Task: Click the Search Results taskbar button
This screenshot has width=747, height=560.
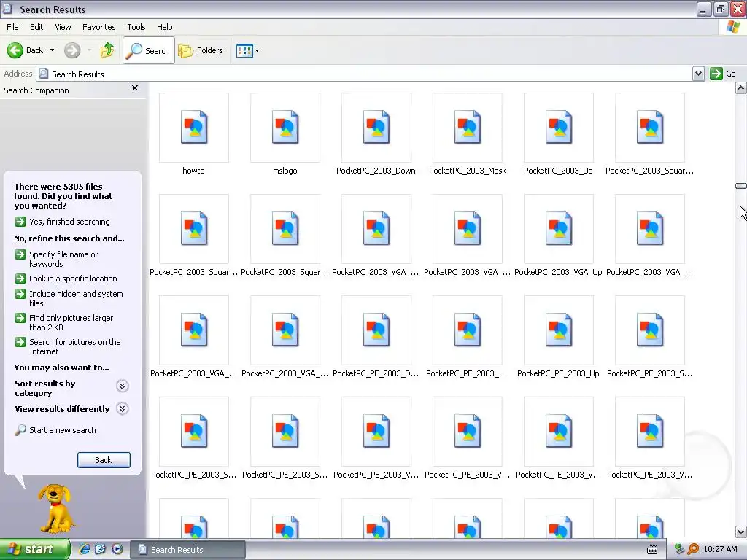Action: click(x=187, y=550)
